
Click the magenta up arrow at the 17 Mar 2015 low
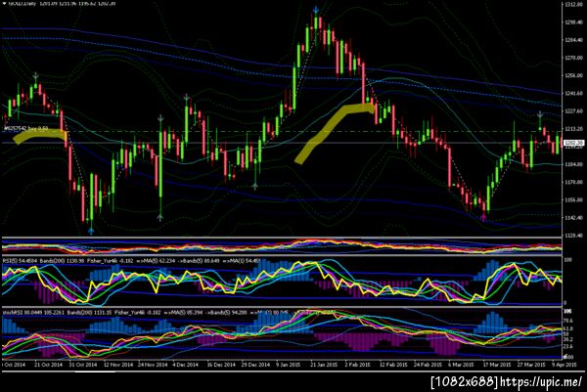[483, 217]
